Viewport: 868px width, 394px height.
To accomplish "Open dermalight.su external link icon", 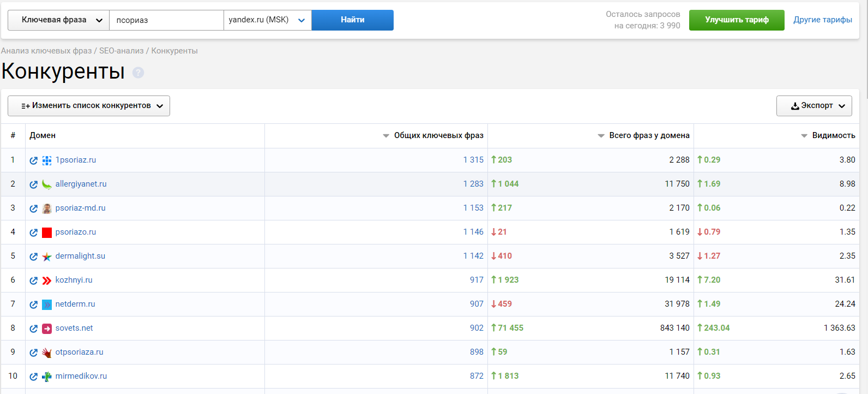I will click(33, 256).
